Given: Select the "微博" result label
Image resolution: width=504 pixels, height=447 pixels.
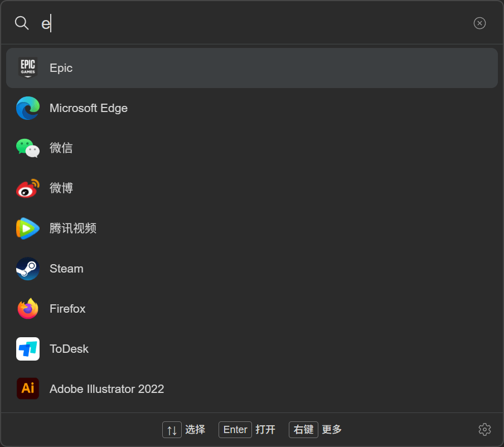Looking at the screenshot, I should pyautogui.click(x=61, y=188).
